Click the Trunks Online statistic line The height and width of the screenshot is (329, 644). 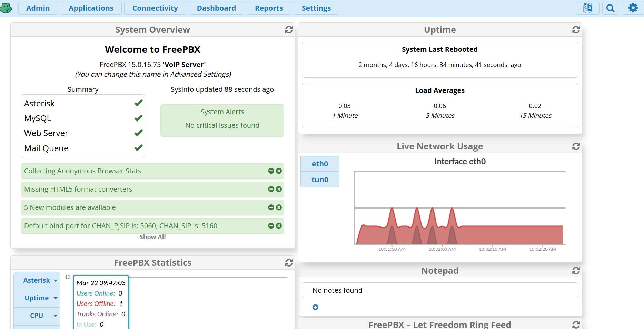pos(101,314)
